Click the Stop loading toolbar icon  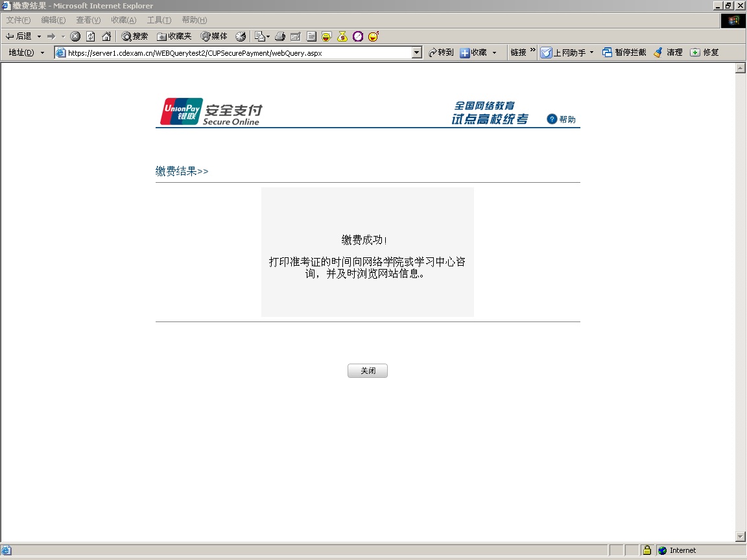(75, 36)
